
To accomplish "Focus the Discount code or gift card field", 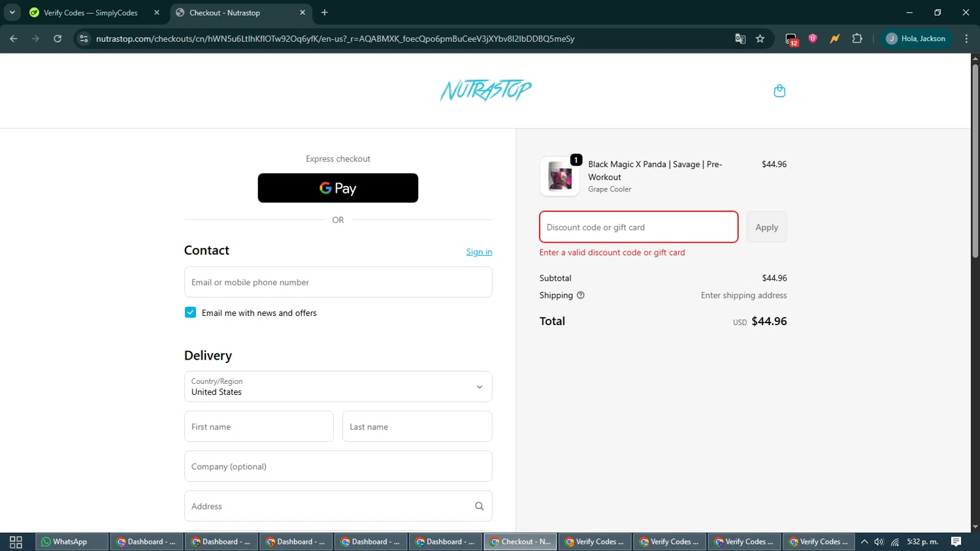I will (x=638, y=227).
